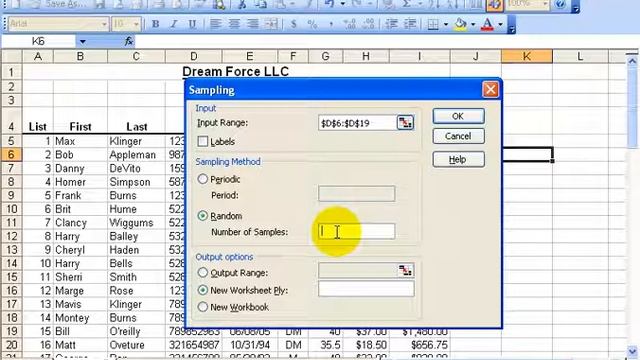Image resolution: width=640 pixels, height=360 pixels.
Task: Click the Increase Decimal icon
Action: click(x=350, y=24)
